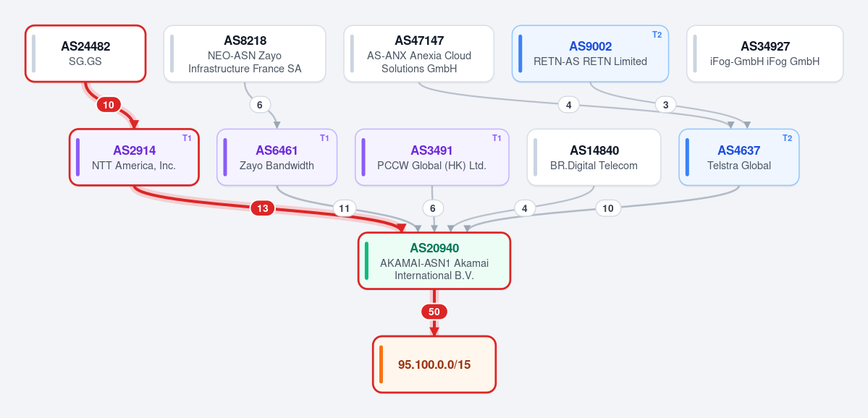The image size is (868, 418).
Task: Select the AS2914 NTT America node
Action: point(134,157)
